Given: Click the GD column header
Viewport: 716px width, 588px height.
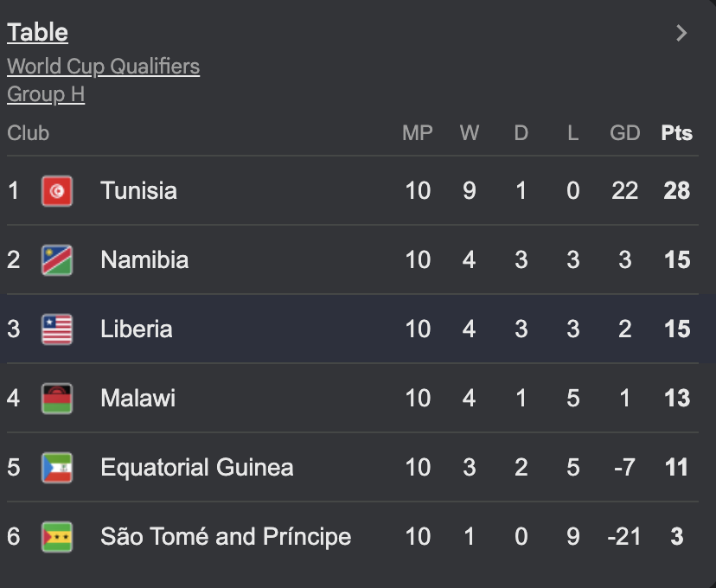Looking at the screenshot, I should pos(624,133).
